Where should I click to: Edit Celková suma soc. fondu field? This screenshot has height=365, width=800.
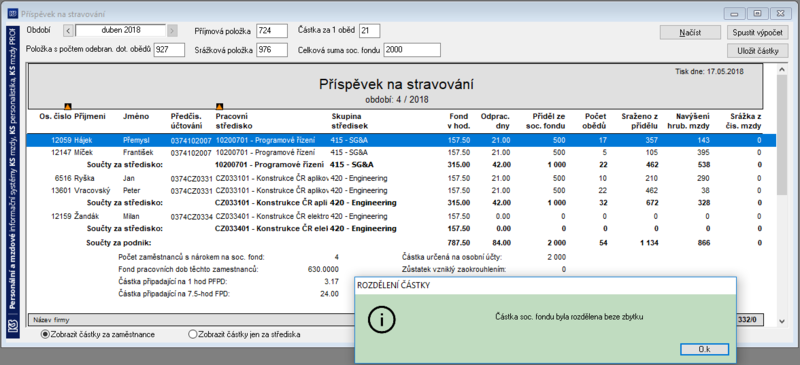point(412,50)
